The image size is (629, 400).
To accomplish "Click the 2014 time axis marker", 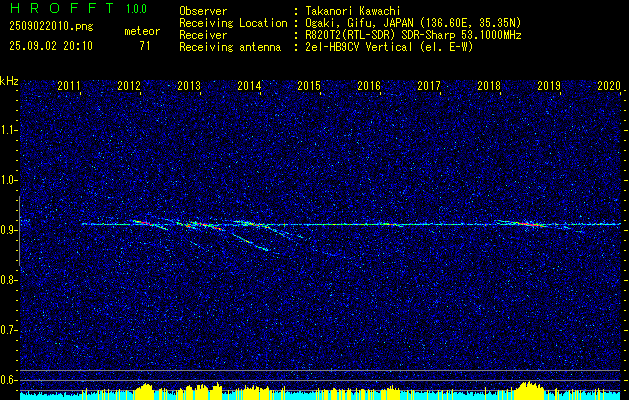I will pyautogui.click(x=249, y=85).
